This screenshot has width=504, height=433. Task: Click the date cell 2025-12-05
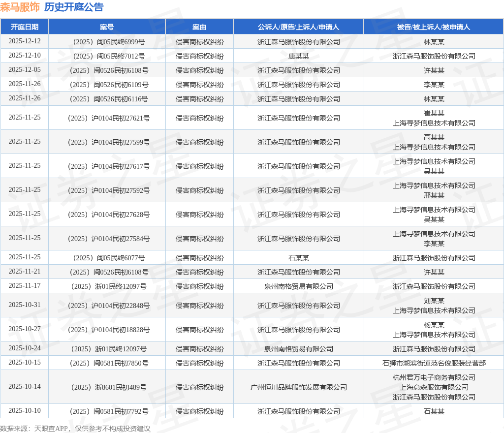coord(25,70)
